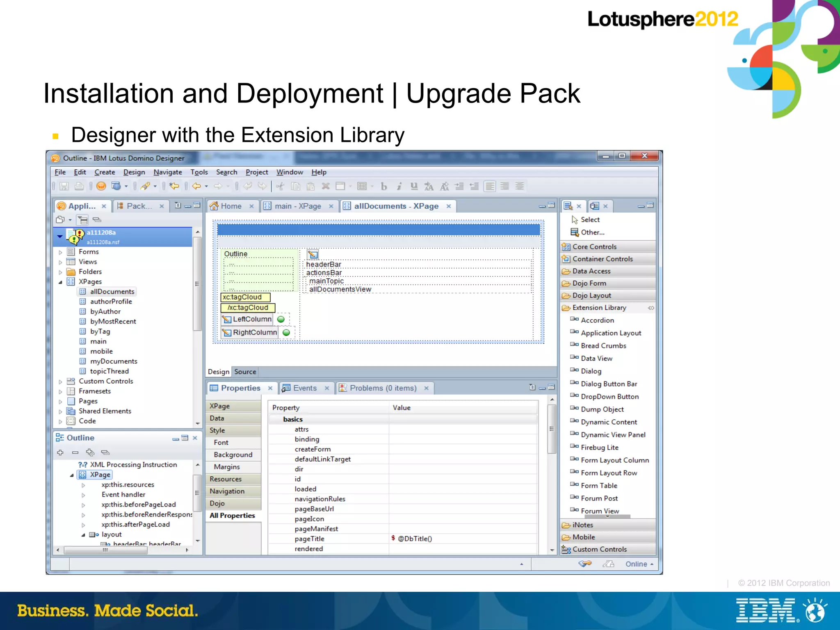Screen dimensions: 840x630
Task: Click the RightColumn green dot indicator
Action: (x=286, y=332)
